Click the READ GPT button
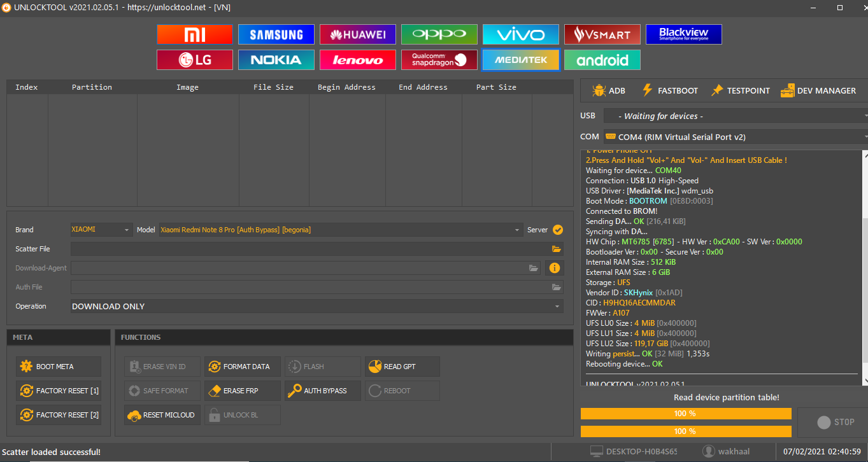The image size is (868, 462). click(x=403, y=367)
